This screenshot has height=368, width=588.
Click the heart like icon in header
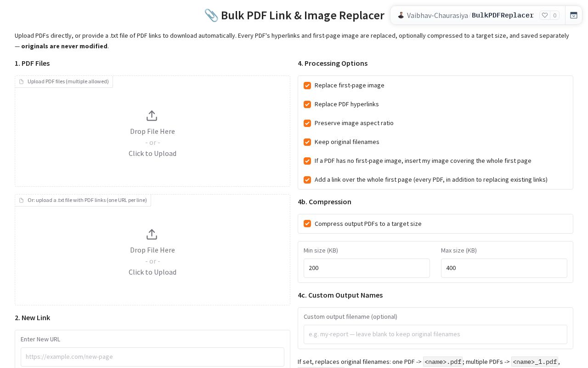click(545, 15)
